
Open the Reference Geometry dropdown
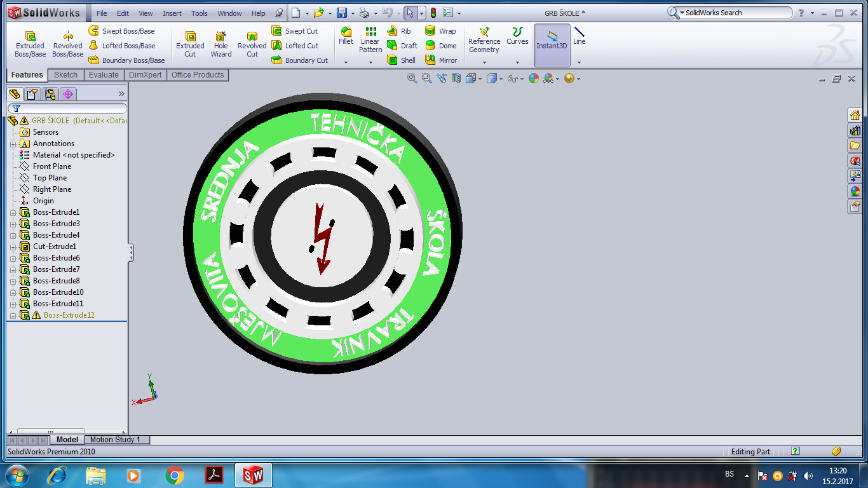(484, 62)
